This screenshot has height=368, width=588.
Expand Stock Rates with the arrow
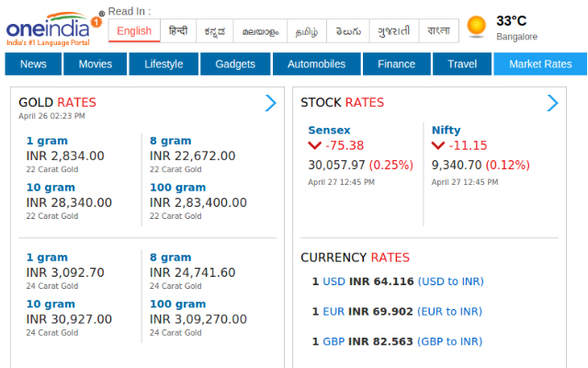552,103
